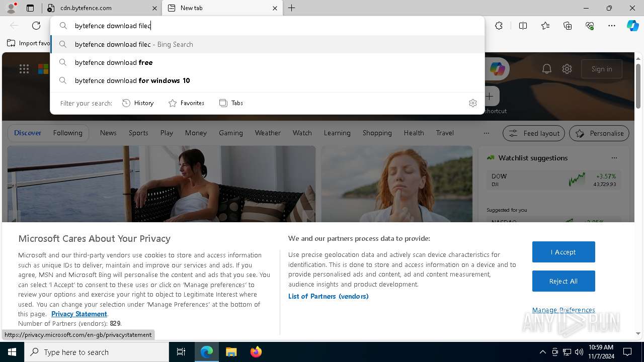Launch Firefox from taskbar
The width and height of the screenshot is (644, 362).
[x=256, y=352]
